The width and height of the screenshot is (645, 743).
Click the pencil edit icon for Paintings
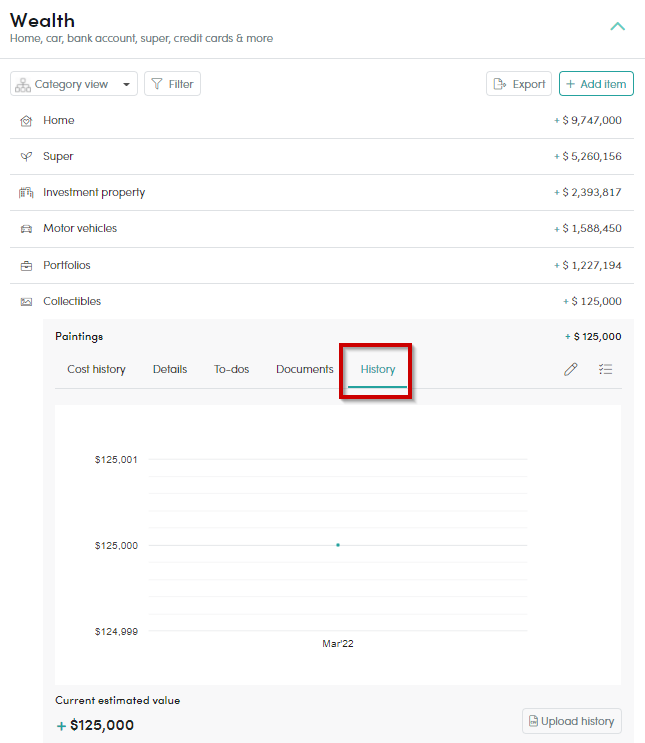pos(571,369)
